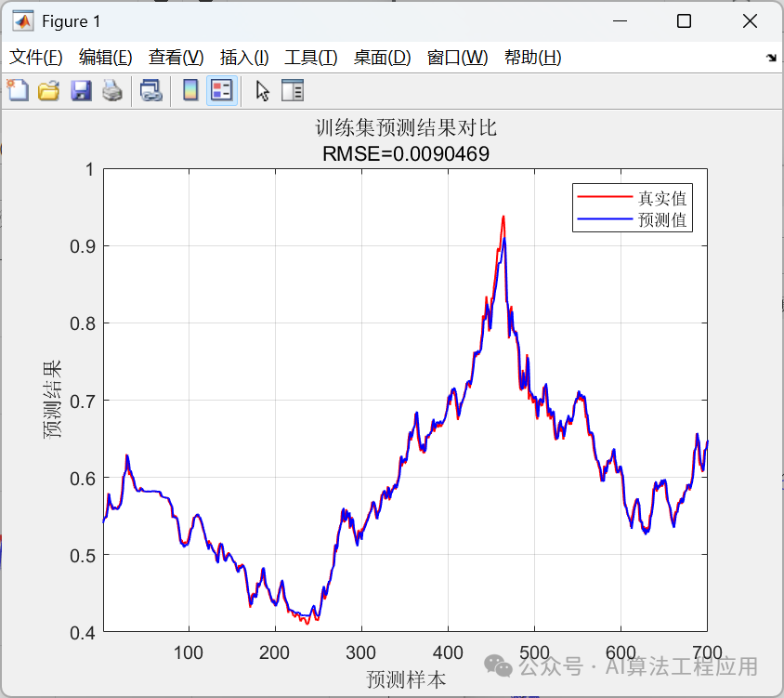Open the 窗口(W) menu
Screen dimensions: 784x698
(x=458, y=58)
